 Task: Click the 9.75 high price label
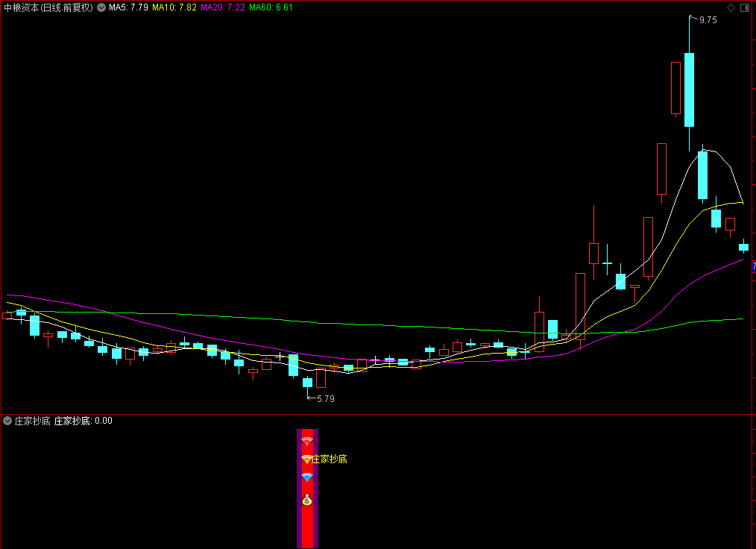tap(708, 20)
